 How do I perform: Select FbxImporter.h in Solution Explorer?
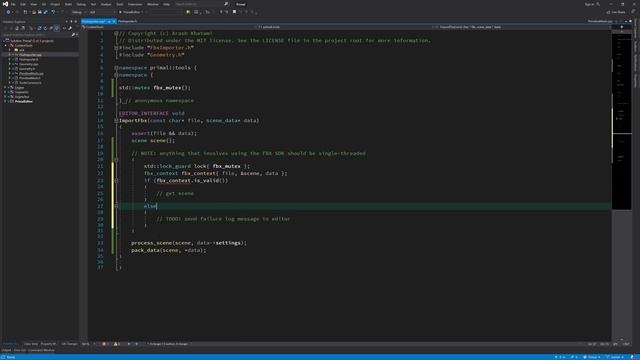click(29, 59)
